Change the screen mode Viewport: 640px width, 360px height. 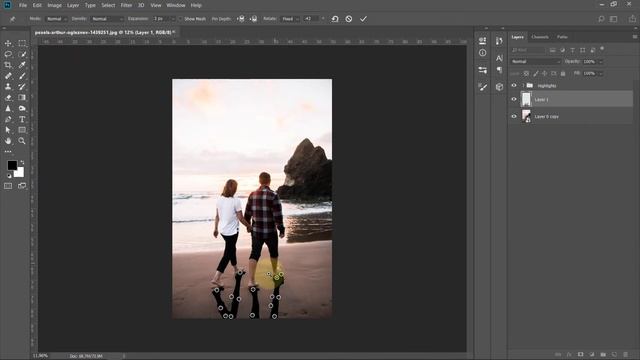(22, 186)
